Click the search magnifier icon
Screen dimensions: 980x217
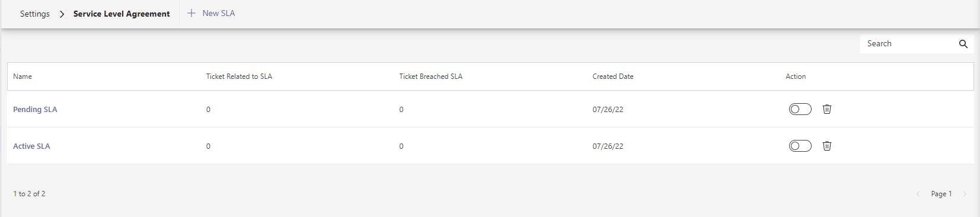click(963, 44)
